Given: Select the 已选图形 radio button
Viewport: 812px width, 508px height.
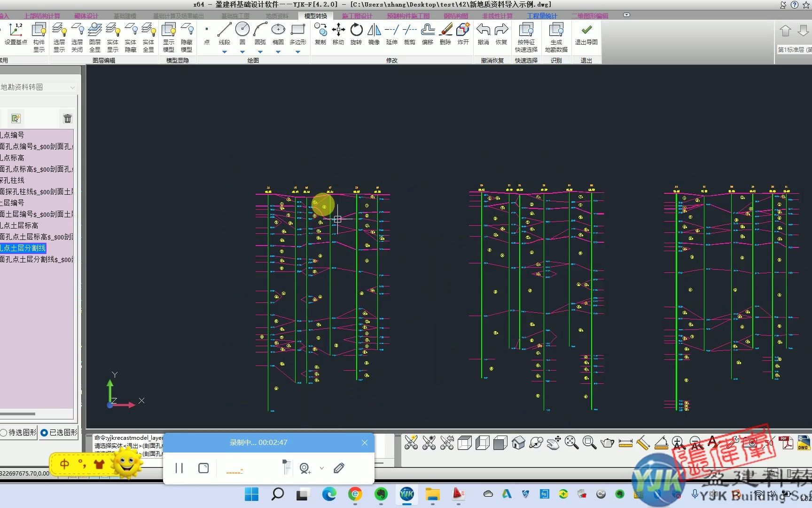Looking at the screenshot, I should click(x=59, y=432).
